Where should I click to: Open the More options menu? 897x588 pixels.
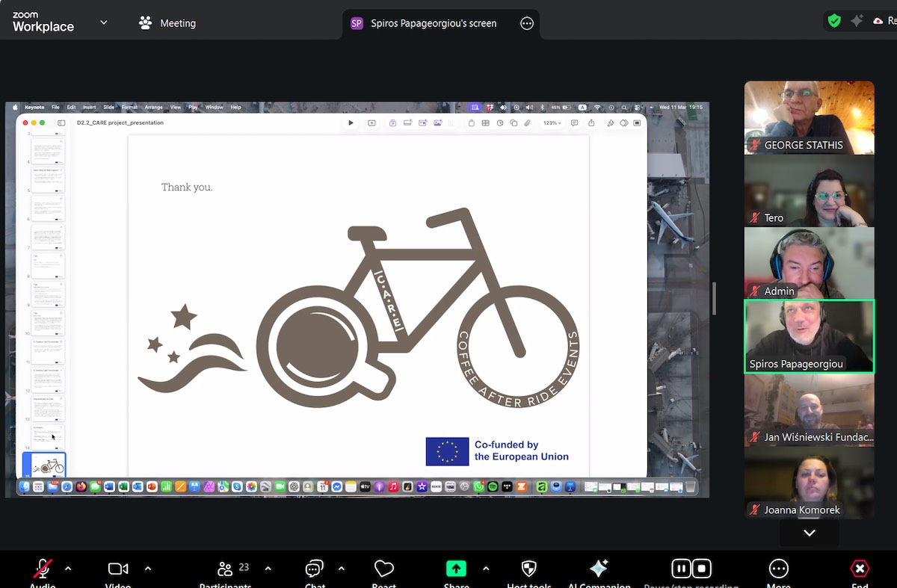pos(778,569)
